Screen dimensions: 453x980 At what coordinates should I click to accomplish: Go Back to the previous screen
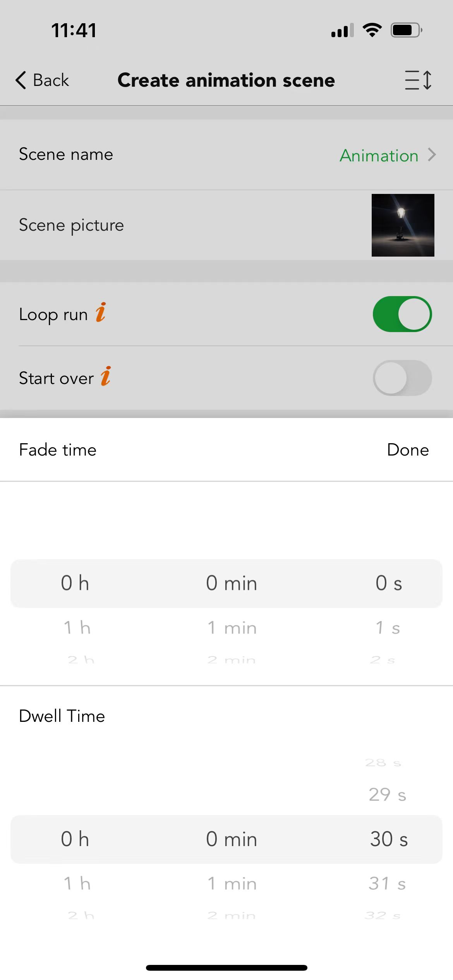click(42, 80)
